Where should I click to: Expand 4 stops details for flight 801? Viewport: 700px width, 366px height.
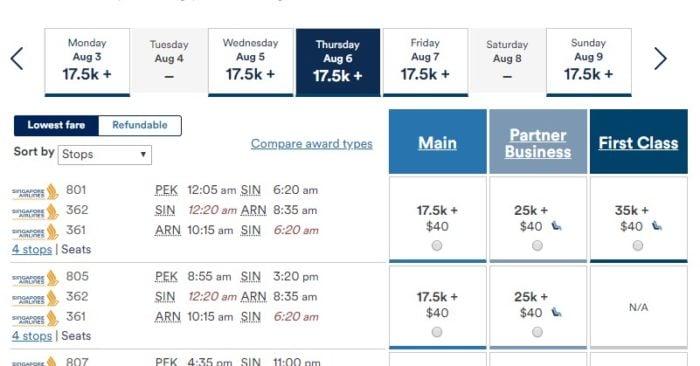(32, 249)
